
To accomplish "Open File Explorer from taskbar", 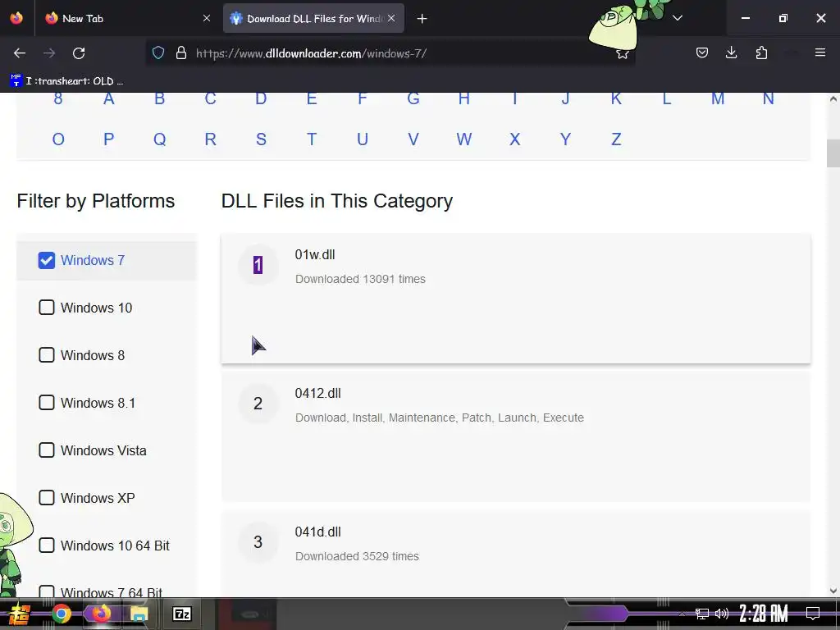I will click(x=139, y=614).
